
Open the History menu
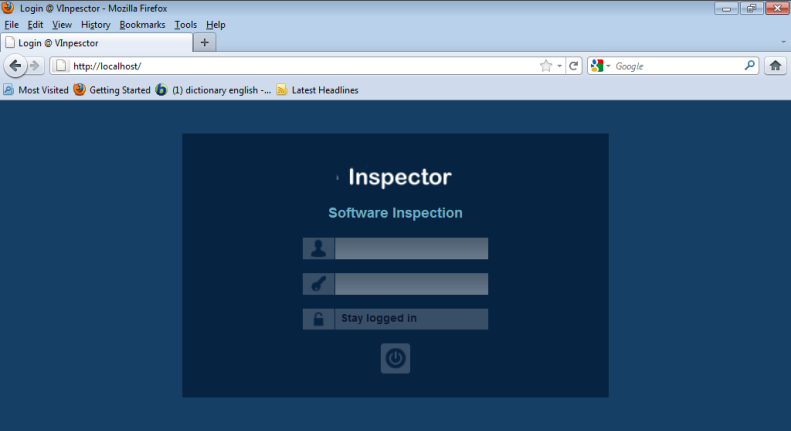(x=95, y=24)
